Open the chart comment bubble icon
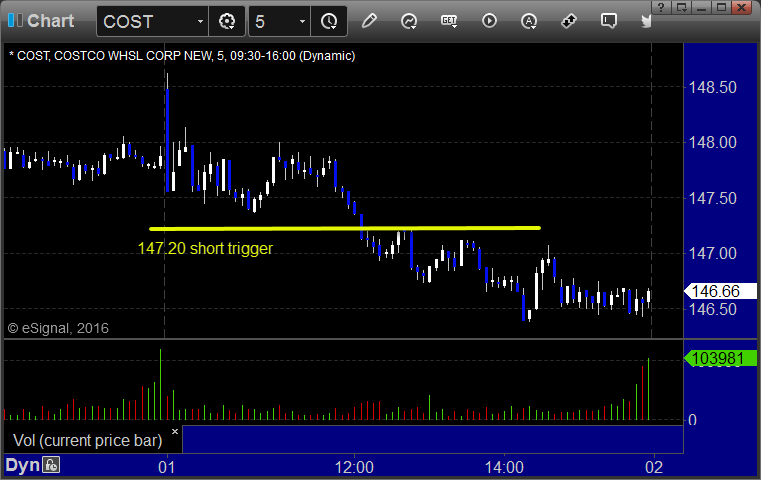 click(x=609, y=21)
